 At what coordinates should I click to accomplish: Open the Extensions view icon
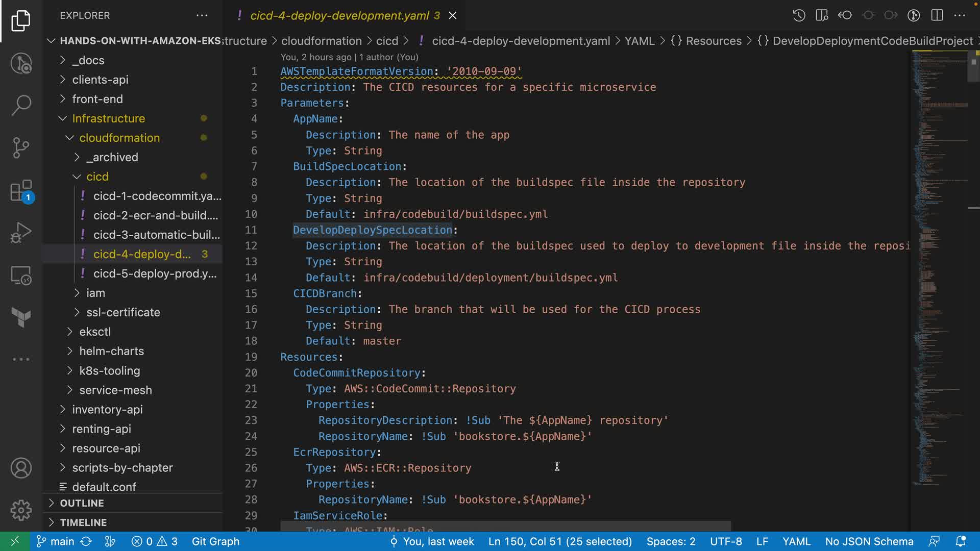click(21, 191)
